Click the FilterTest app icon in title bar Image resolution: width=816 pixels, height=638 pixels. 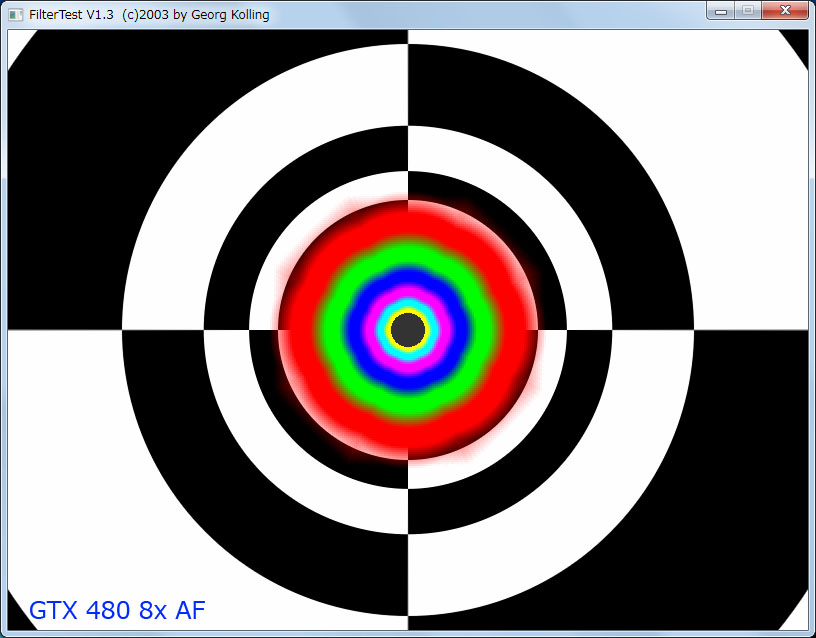click(16, 15)
